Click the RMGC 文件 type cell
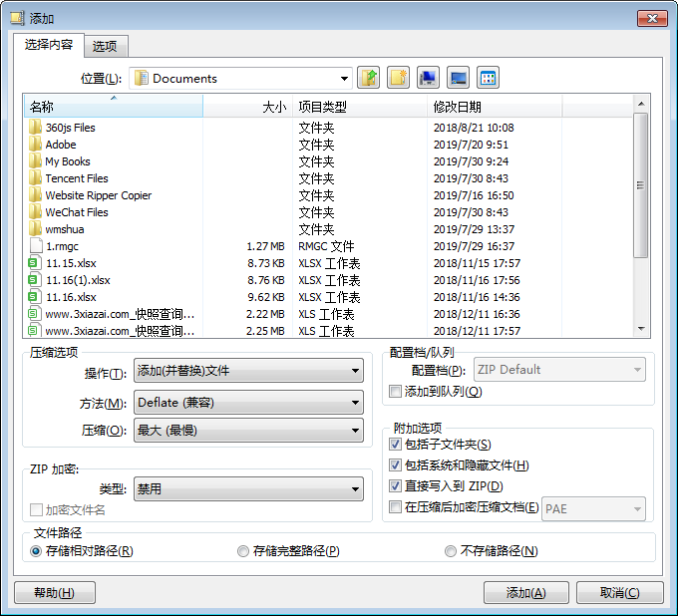Image resolution: width=678 pixels, height=616 pixels. 326,246
